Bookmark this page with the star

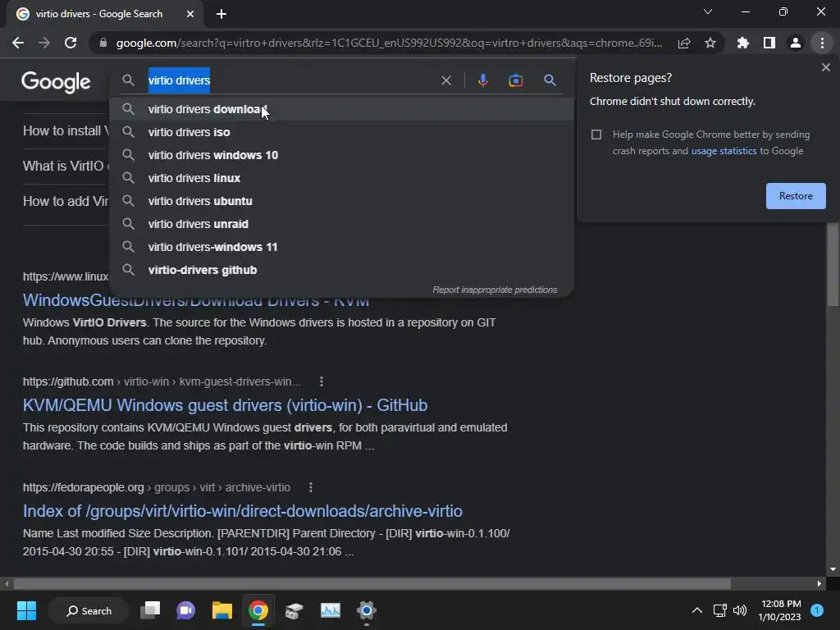click(x=710, y=43)
